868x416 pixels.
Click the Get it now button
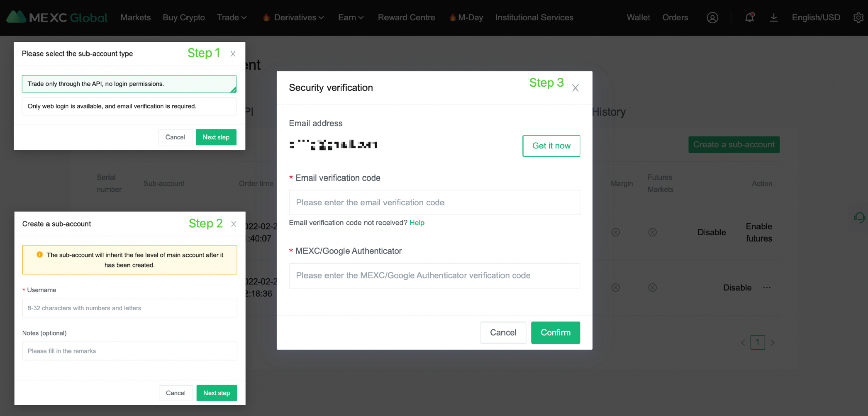tap(551, 146)
